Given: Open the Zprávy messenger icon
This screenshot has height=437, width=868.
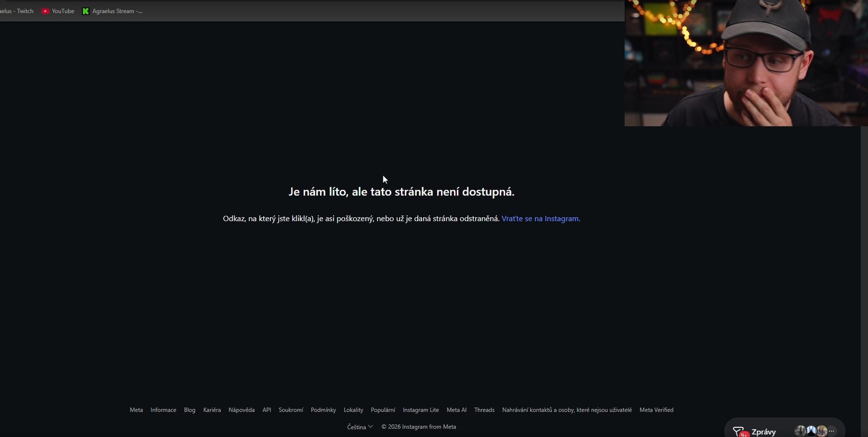Looking at the screenshot, I should [x=739, y=432].
